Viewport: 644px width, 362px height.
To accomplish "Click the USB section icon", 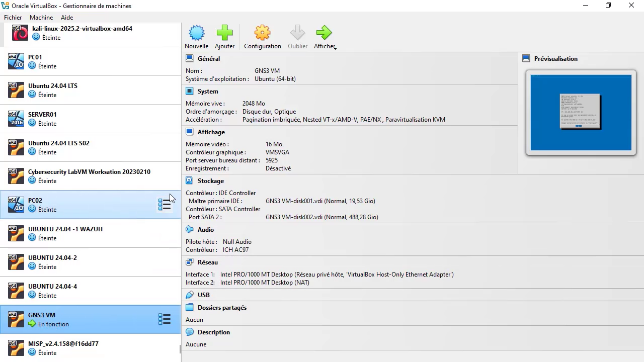I will coord(190,295).
